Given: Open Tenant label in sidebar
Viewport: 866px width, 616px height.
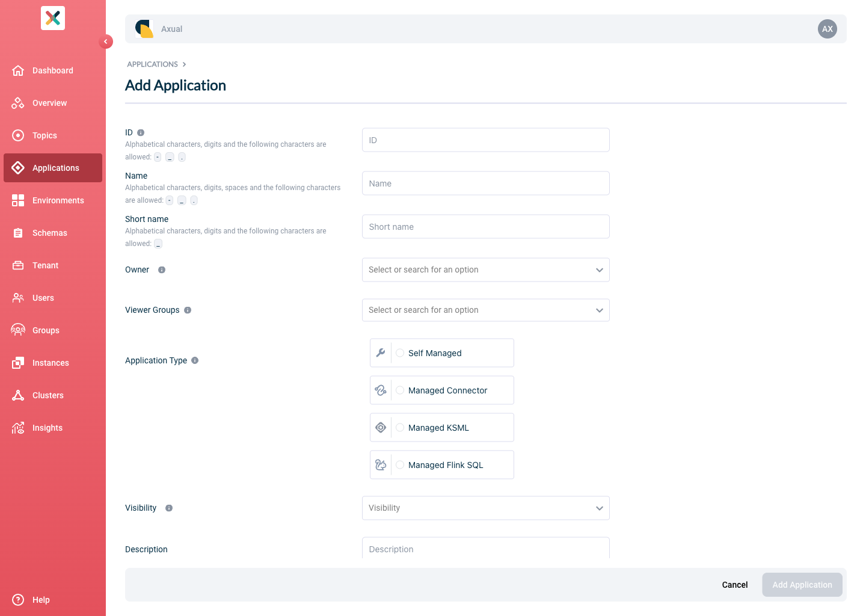Looking at the screenshot, I should [46, 265].
